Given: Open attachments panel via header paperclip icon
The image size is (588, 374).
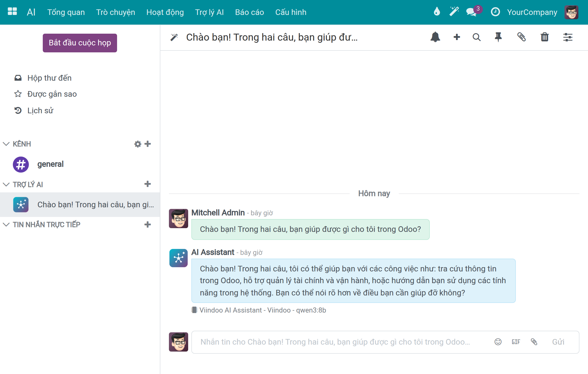Looking at the screenshot, I should point(521,37).
